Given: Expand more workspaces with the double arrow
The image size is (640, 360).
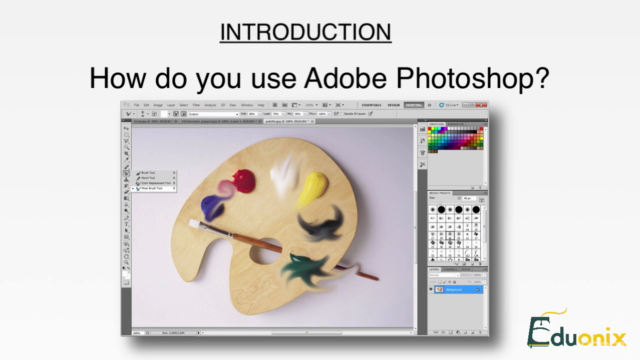Looking at the screenshot, I should click(429, 105).
